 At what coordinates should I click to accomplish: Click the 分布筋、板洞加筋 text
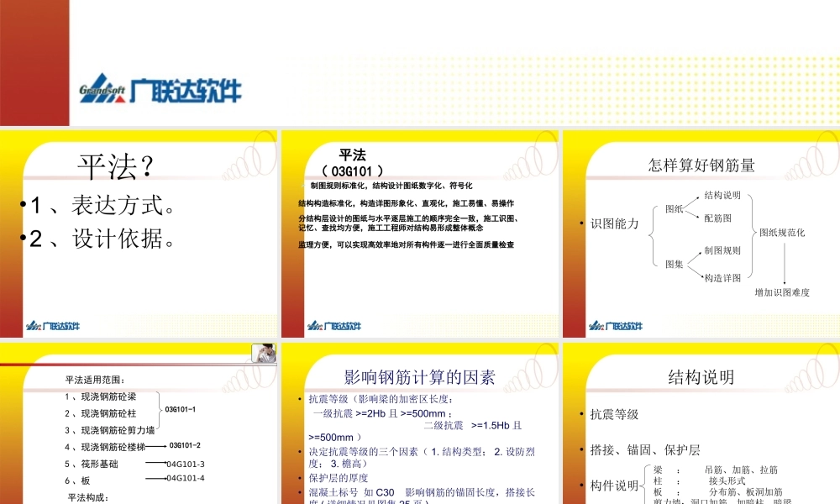pos(746,491)
